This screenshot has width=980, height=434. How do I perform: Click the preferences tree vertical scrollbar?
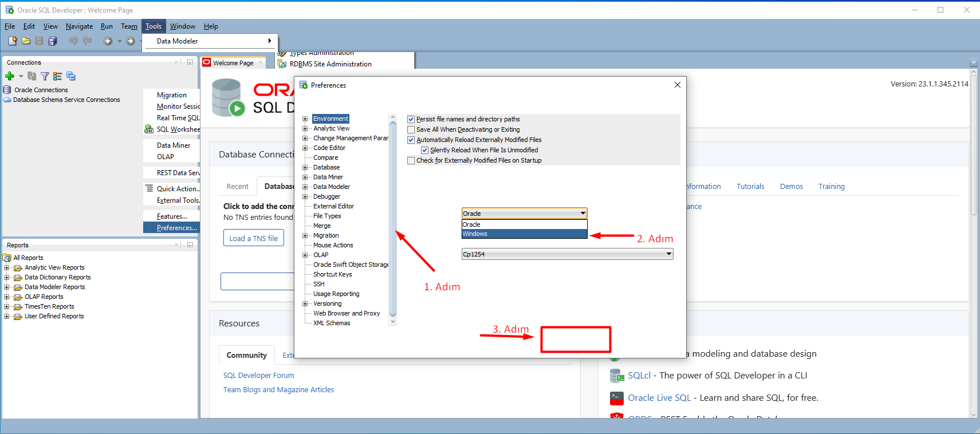[393, 218]
